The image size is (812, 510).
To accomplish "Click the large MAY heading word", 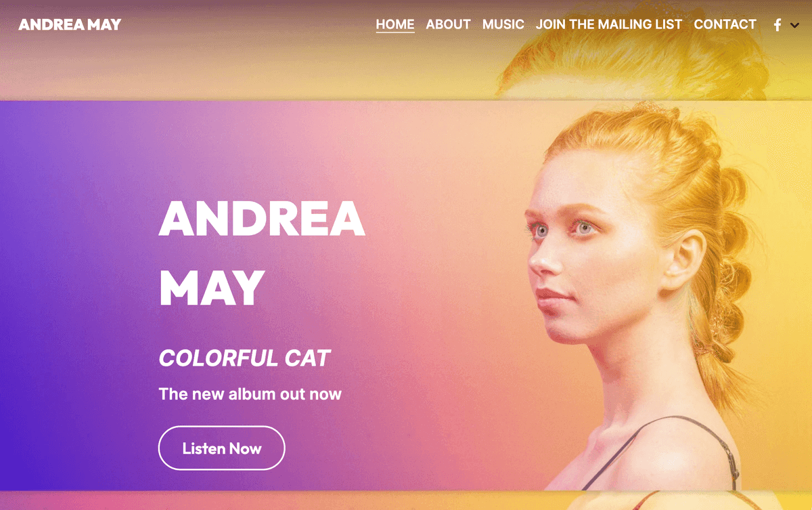I will 211,288.
